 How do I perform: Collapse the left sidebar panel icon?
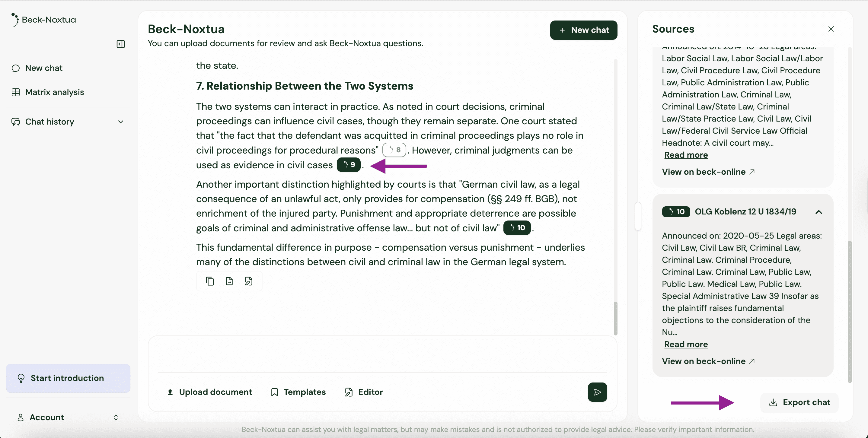coord(121,44)
